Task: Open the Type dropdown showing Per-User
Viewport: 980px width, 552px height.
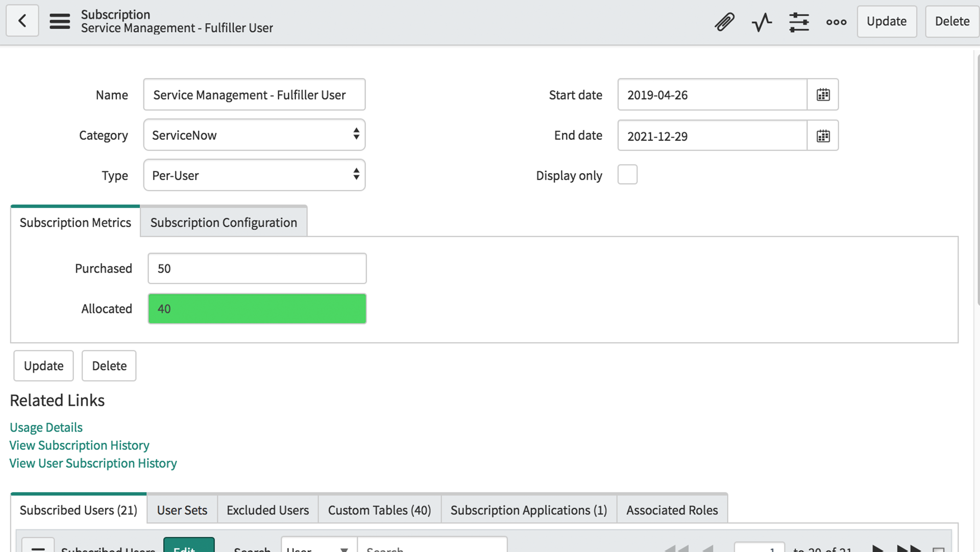Action: click(254, 175)
